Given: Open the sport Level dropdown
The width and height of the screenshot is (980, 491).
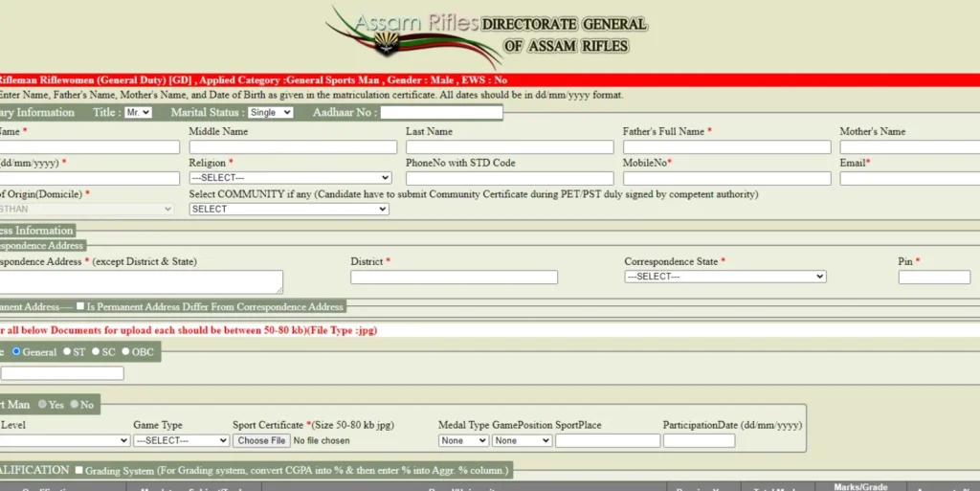Looking at the screenshot, I should click(65, 440).
